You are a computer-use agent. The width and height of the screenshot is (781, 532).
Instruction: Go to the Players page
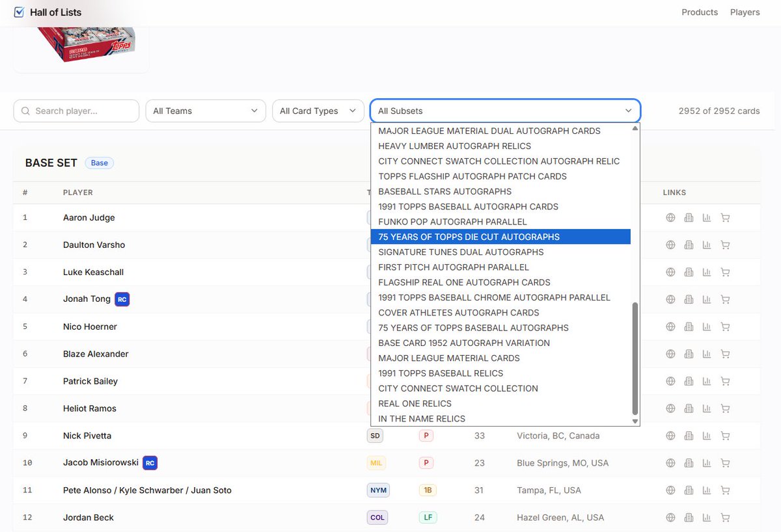coord(745,12)
